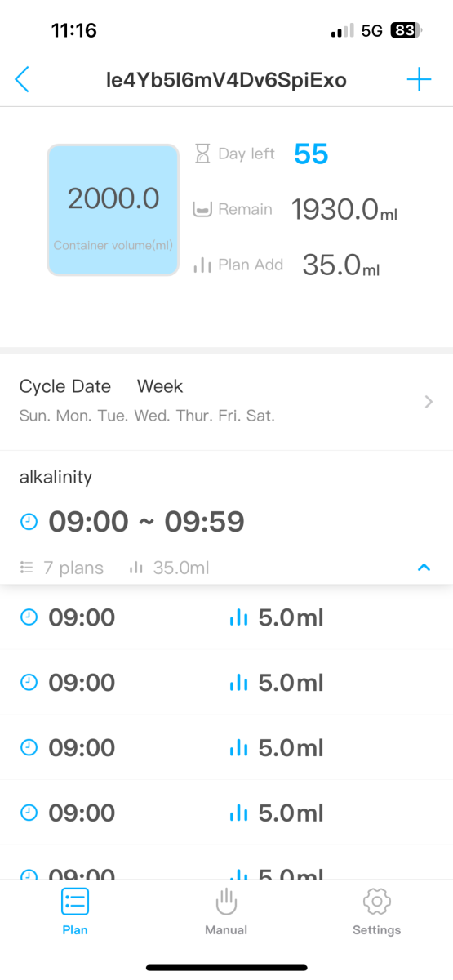Switch to the Plan tab
453x980 pixels.
click(x=75, y=912)
